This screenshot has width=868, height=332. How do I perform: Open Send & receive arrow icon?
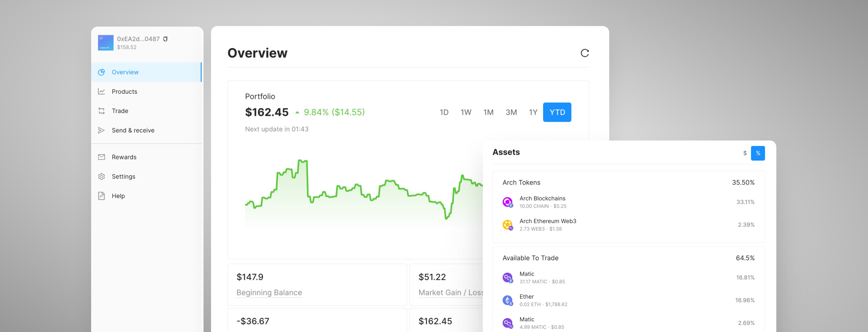tap(101, 130)
